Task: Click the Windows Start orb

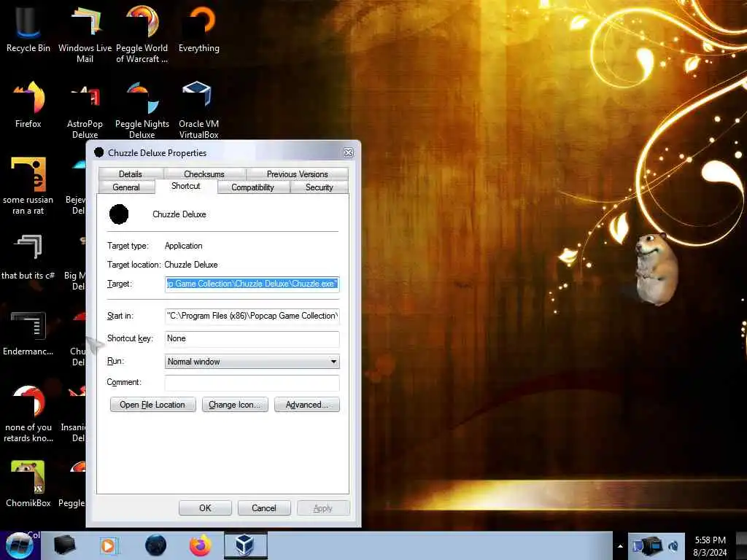Action: [x=19, y=545]
